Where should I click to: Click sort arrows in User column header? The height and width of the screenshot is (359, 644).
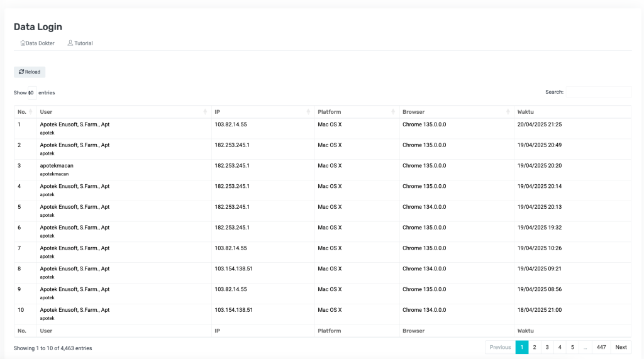pos(206,112)
